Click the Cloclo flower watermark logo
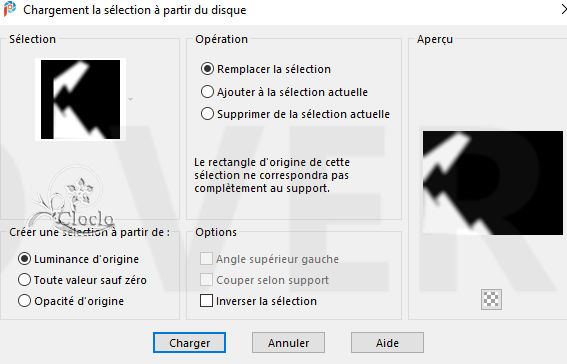567x364 pixels. [x=71, y=201]
